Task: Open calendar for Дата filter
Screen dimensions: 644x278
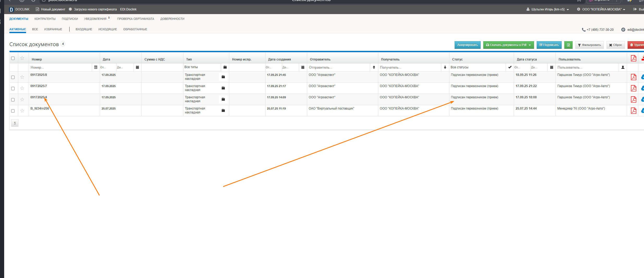Action: tap(137, 67)
